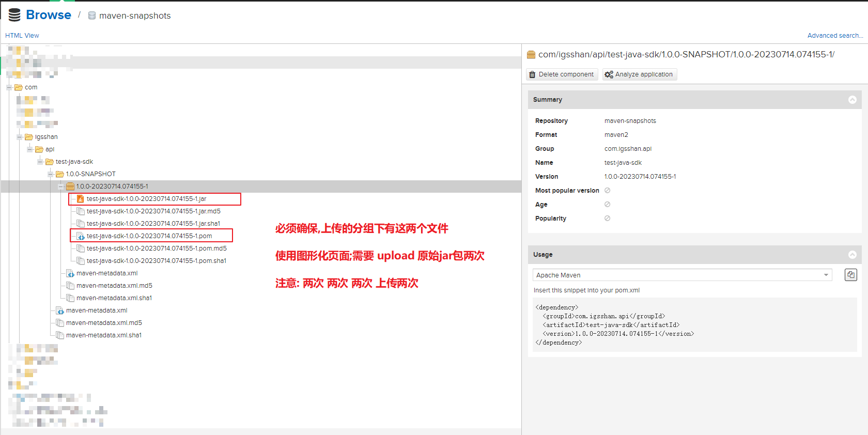Collapse the test-java-sdk folder node
The image size is (868, 435).
point(40,162)
